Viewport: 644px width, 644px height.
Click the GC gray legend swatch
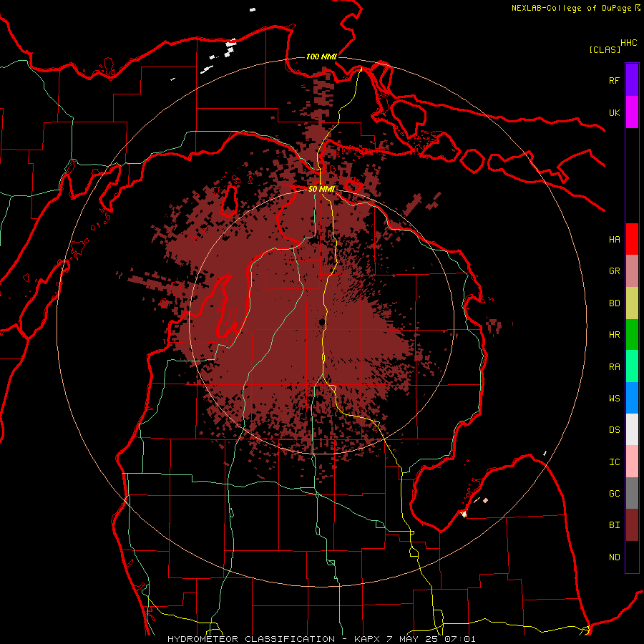click(x=632, y=493)
